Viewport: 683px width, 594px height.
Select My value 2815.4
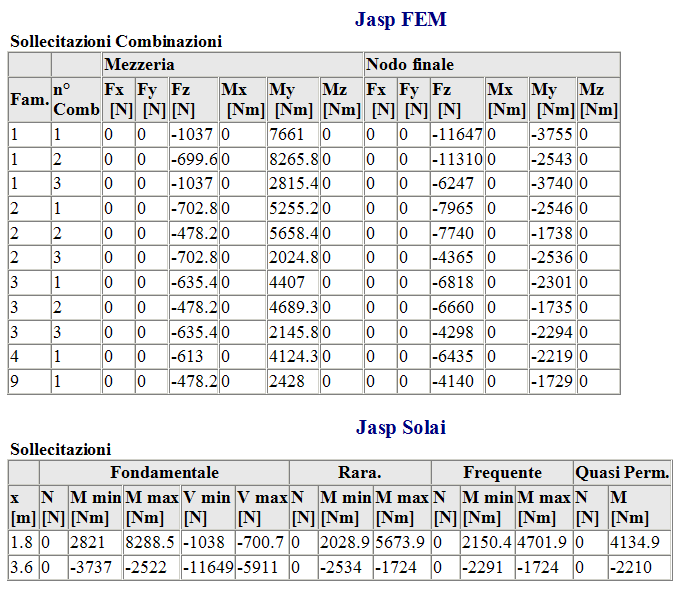(294, 183)
